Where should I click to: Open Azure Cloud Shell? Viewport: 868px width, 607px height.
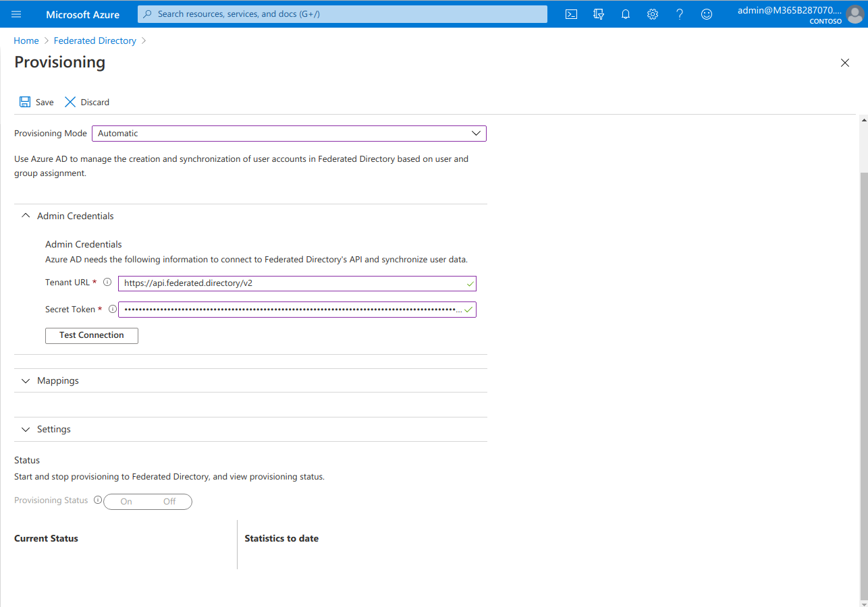pos(571,13)
